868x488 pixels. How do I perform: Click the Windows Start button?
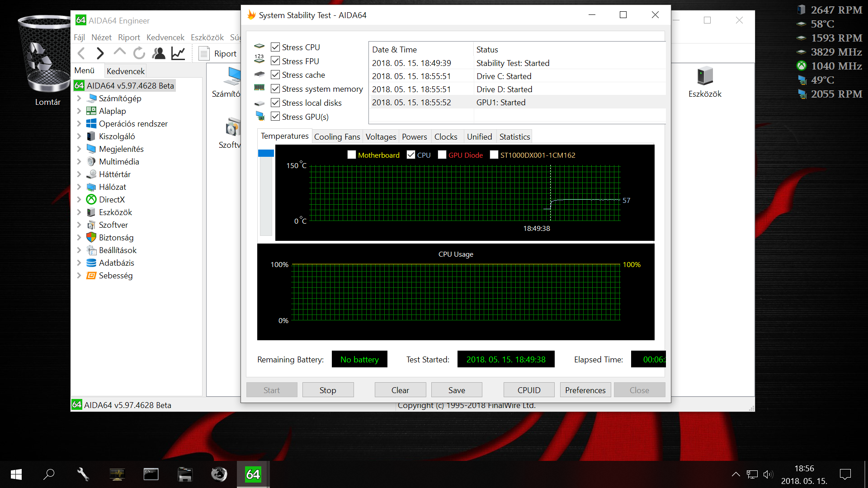(16, 474)
